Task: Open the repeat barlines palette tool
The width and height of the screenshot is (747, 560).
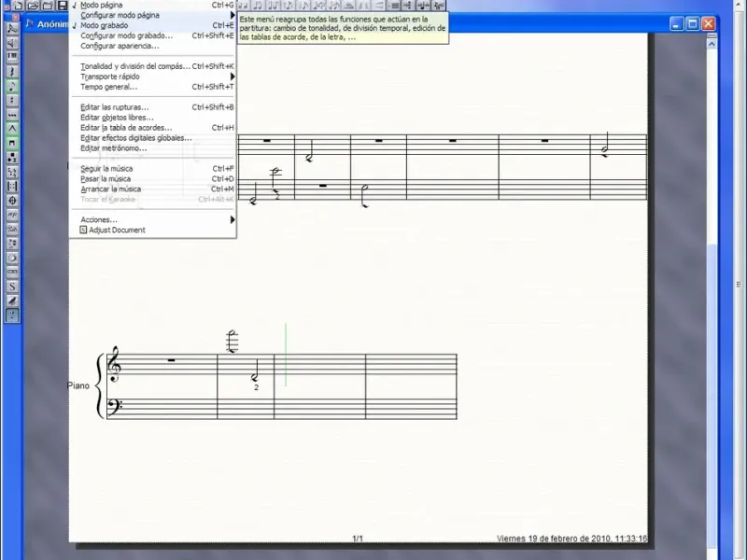Action: click(12, 186)
